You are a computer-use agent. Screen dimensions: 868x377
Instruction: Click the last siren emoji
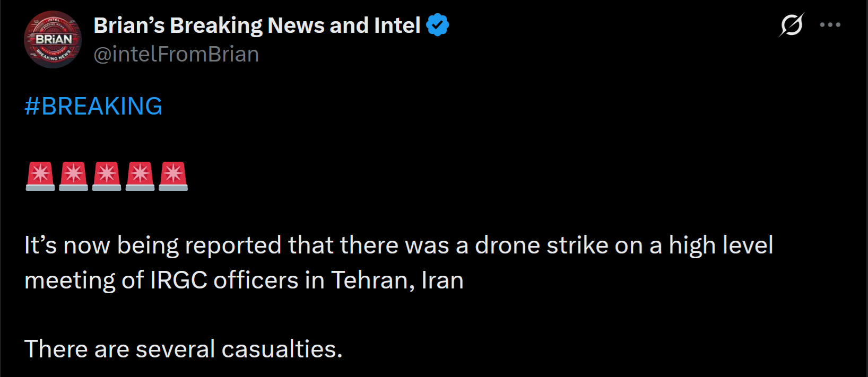point(173,176)
